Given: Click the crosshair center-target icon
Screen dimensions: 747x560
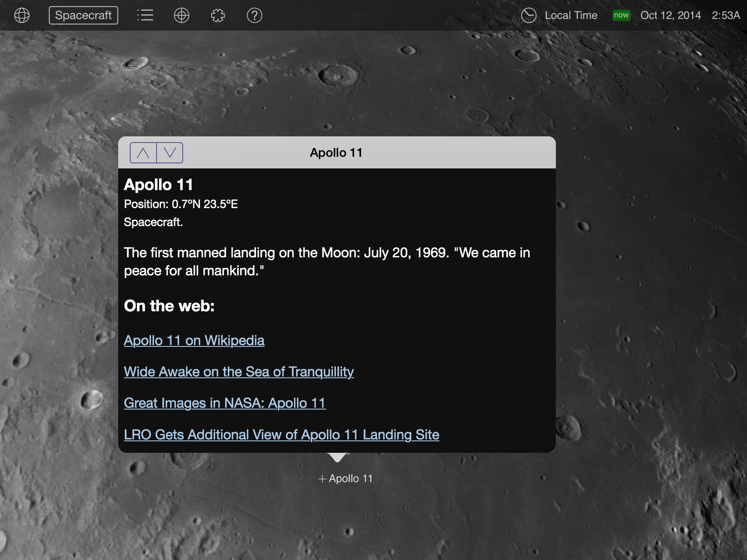Looking at the screenshot, I should tap(182, 15).
